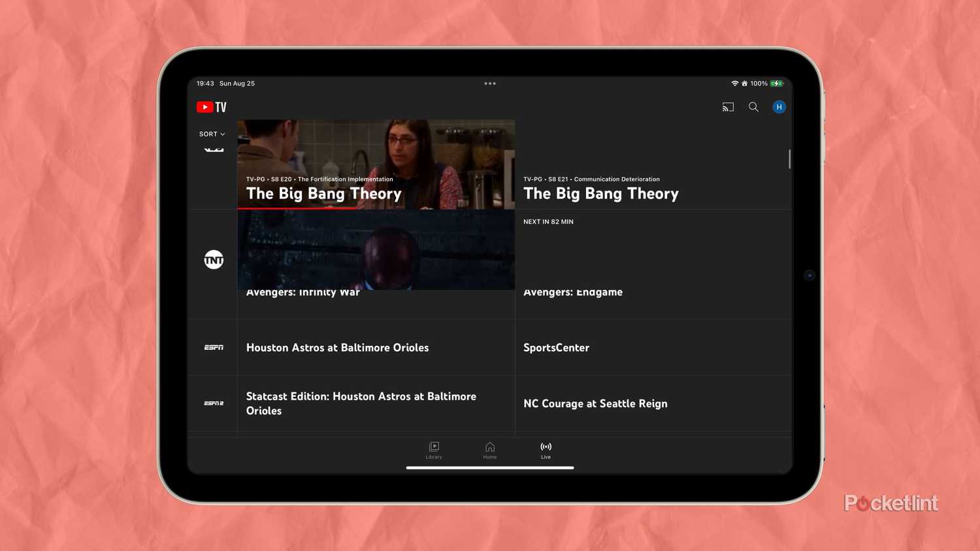Select NC Courage at Seattle Reign listing

point(595,403)
